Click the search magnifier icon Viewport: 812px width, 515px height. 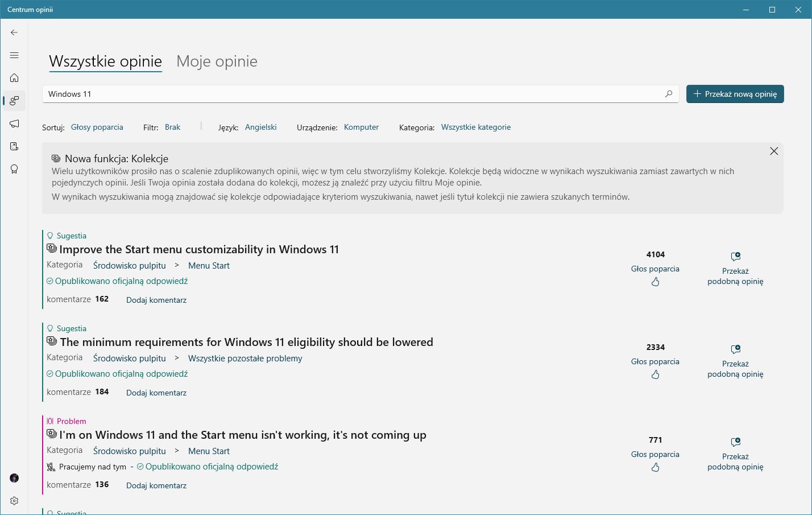tap(669, 94)
